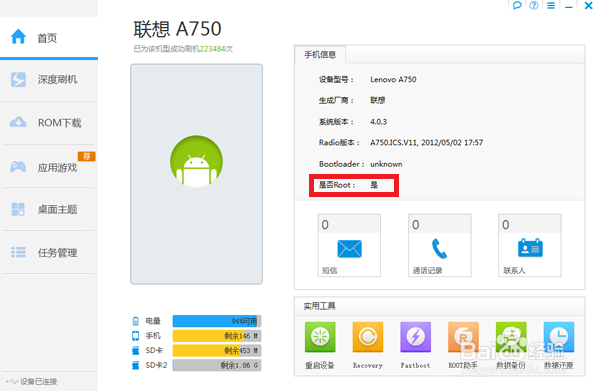Image resolution: width=600 pixels, height=391 pixels.
Task: Select the 手机信息 tab
Action: click(x=320, y=55)
